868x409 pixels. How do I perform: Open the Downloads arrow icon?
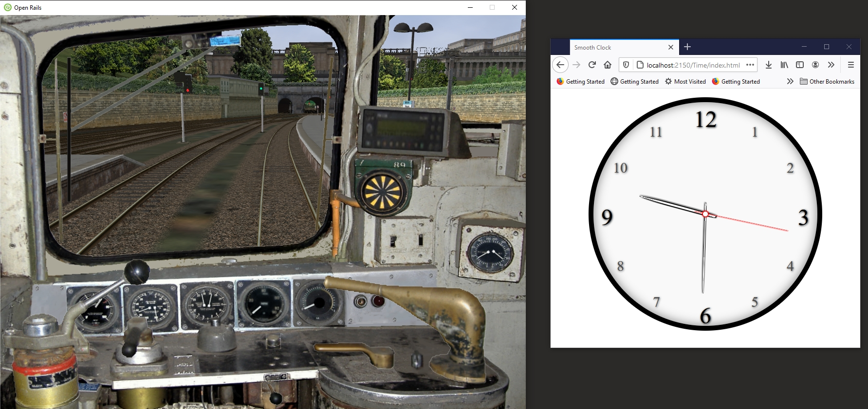pos(769,65)
